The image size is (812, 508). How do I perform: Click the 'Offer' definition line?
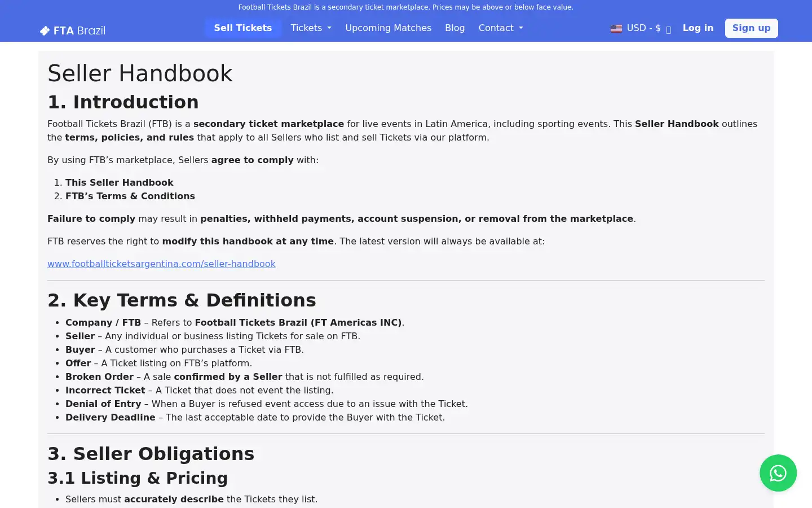click(x=158, y=363)
